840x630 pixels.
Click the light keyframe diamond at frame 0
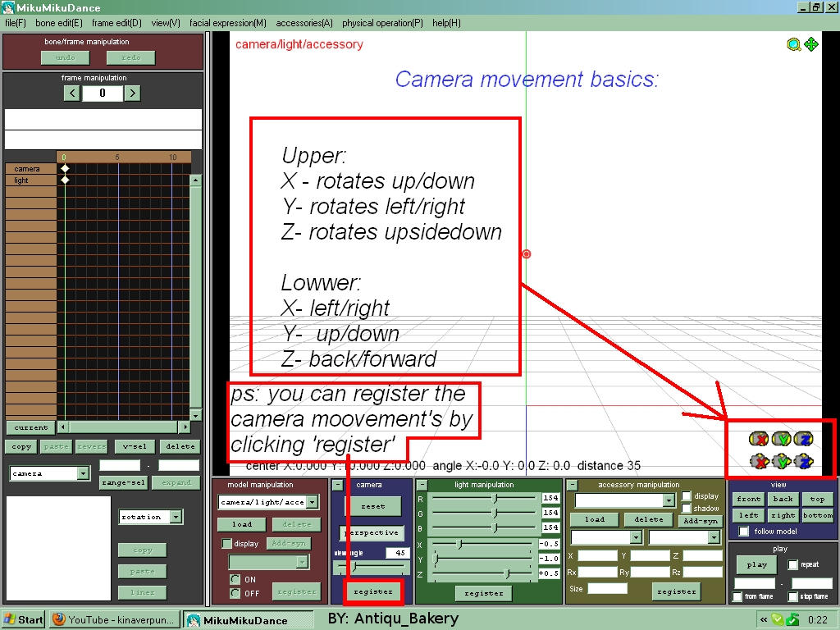click(65, 180)
